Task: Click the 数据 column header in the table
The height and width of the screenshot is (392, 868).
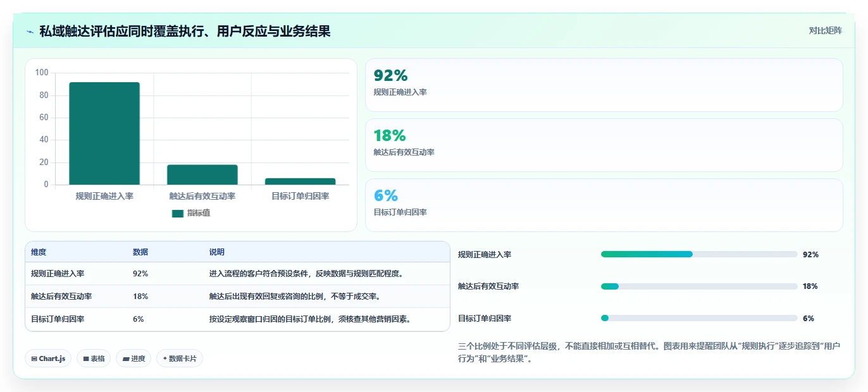Action: (x=140, y=252)
